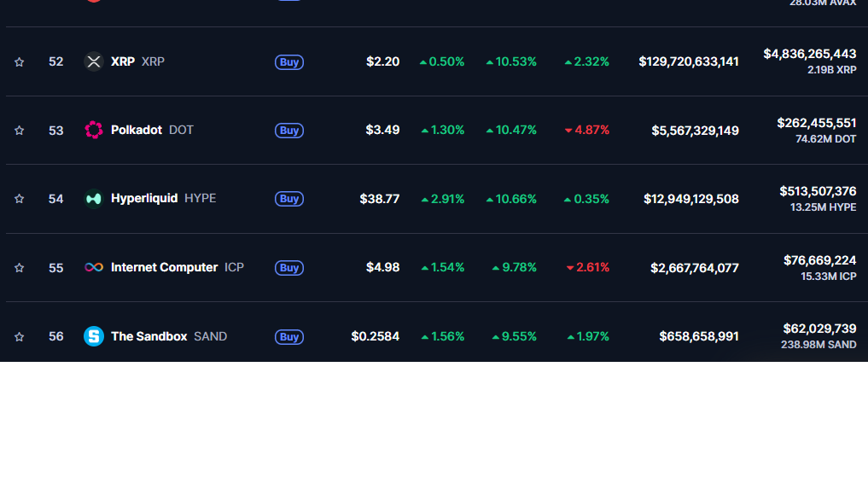Select Buy for The Sandbox SAND

(289, 337)
